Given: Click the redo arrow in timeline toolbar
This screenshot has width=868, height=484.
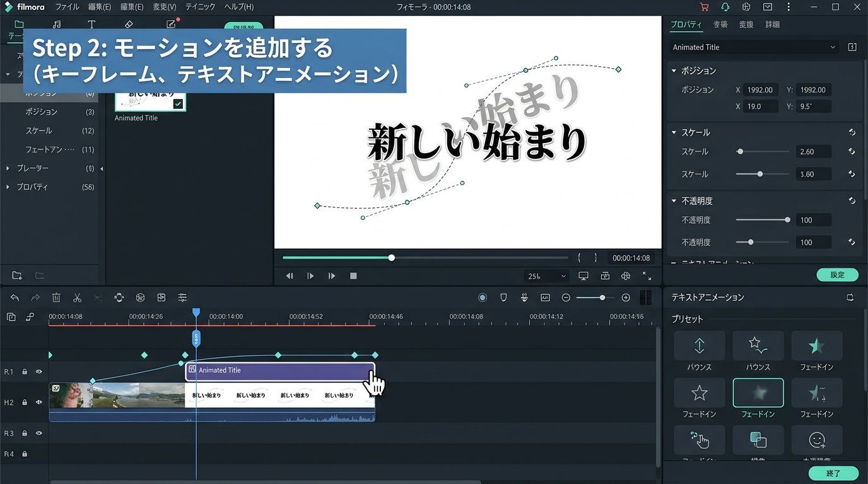Looking at the screenshot, I should click(x=35, y=297).
